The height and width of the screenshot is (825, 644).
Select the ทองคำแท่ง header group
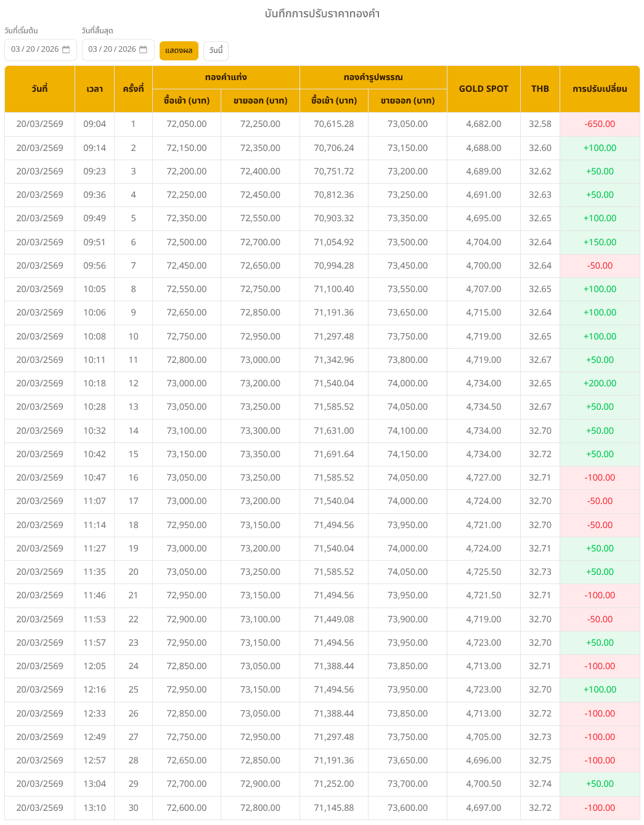[226, 77]
